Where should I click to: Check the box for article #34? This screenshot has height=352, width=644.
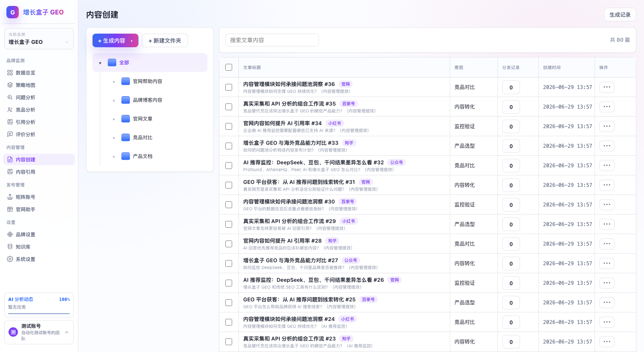(229, 126)
